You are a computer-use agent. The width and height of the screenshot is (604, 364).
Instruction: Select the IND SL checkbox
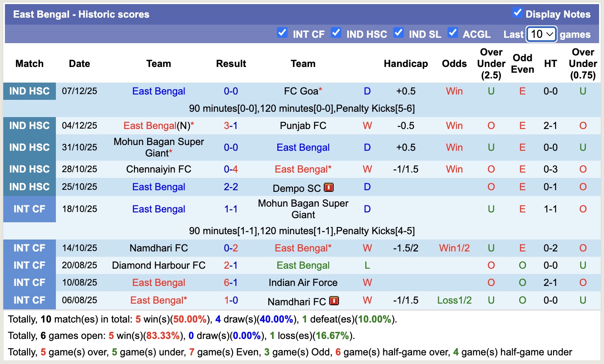tap(399, 33)
